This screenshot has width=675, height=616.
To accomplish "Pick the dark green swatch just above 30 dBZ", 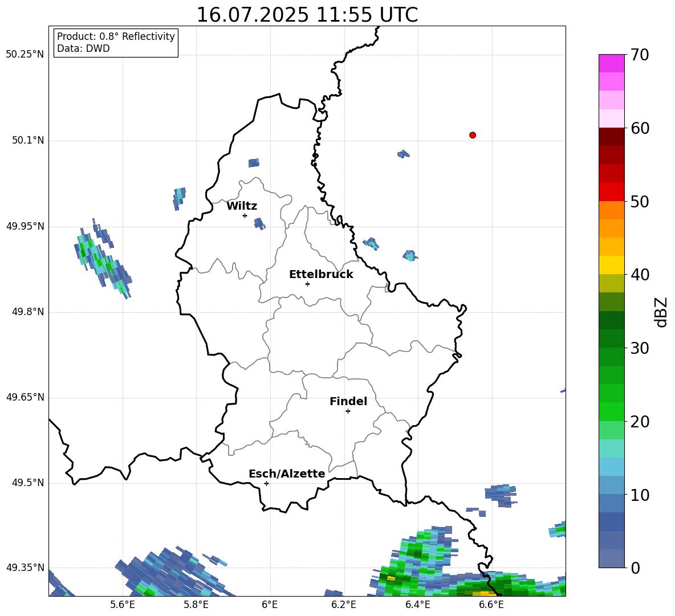I will tap(611, 338).
